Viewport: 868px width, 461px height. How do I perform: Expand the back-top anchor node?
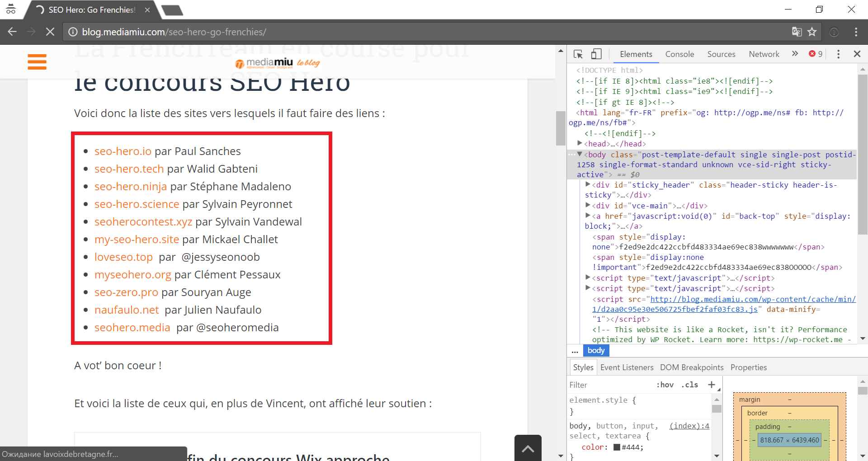588,216
